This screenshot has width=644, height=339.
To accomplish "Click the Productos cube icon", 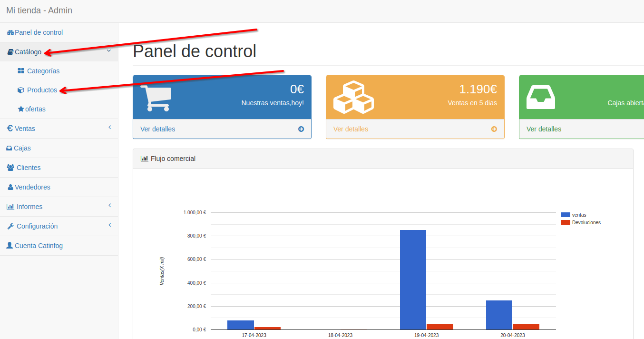I will [x=21, y=90].
